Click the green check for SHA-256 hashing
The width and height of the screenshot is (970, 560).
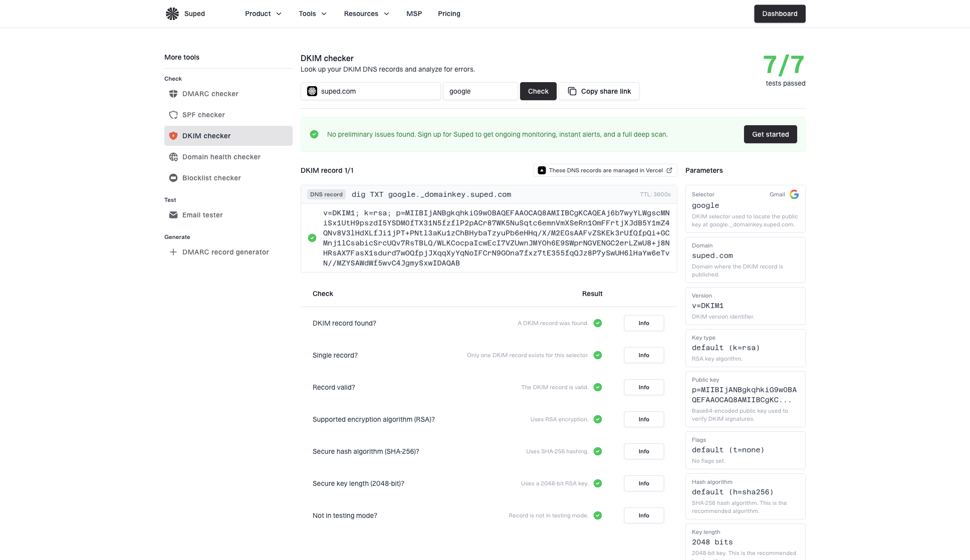pos(598,451)
